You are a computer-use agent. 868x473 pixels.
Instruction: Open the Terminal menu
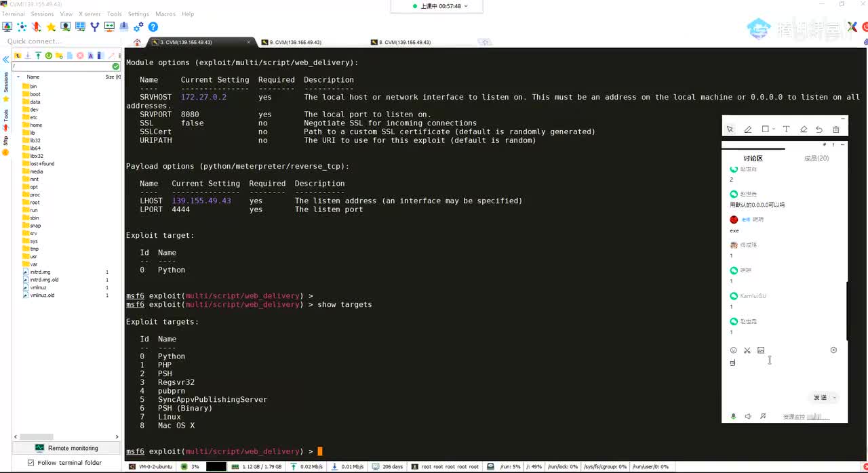coord(14,14)
